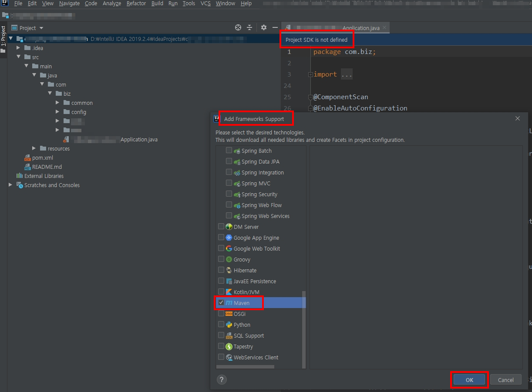Unfold the import statement ellipsis
Screen dimensions: 532x392
click(x=347, y=74)
